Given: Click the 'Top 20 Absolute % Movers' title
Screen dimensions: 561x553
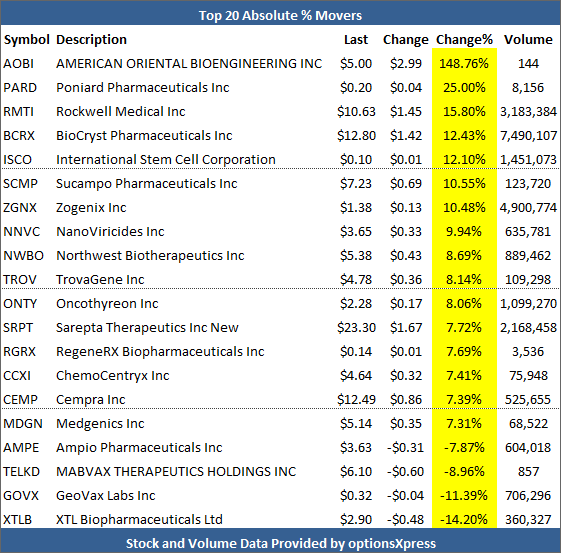Looking at the screenshot, I should (280, 15).
